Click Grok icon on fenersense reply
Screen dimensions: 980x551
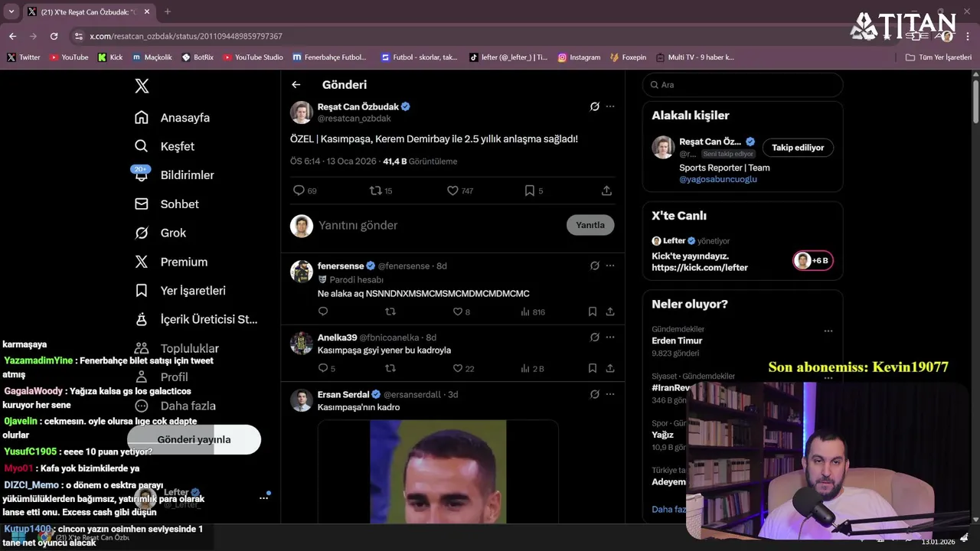click(x=594, y=266)
